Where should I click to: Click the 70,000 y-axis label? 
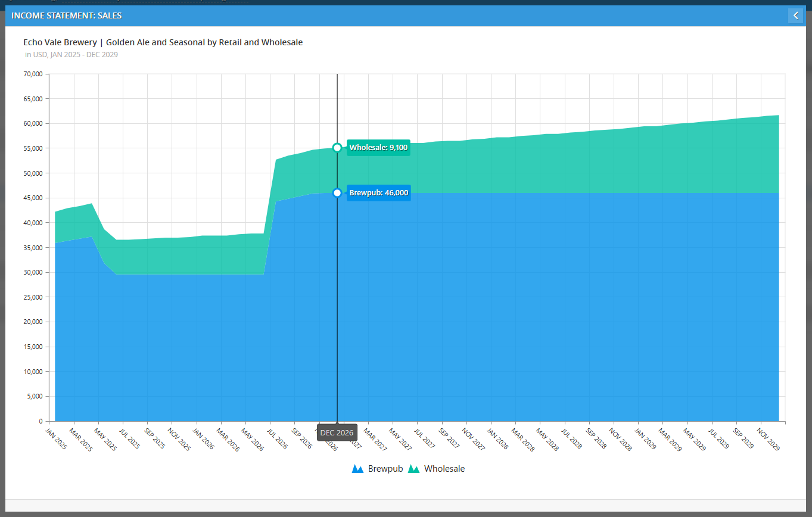pyautogui.click(x=32, y=74)
